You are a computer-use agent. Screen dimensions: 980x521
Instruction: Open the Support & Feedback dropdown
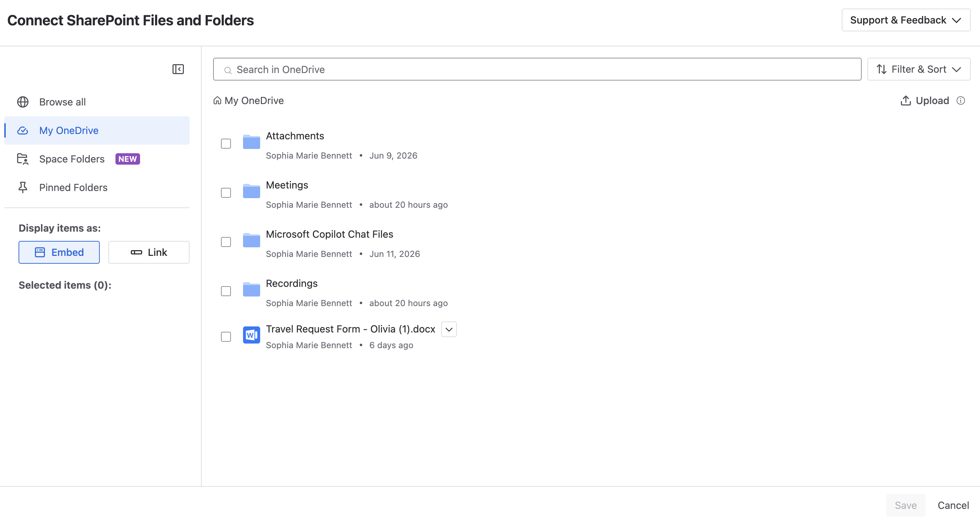point(906,20)
